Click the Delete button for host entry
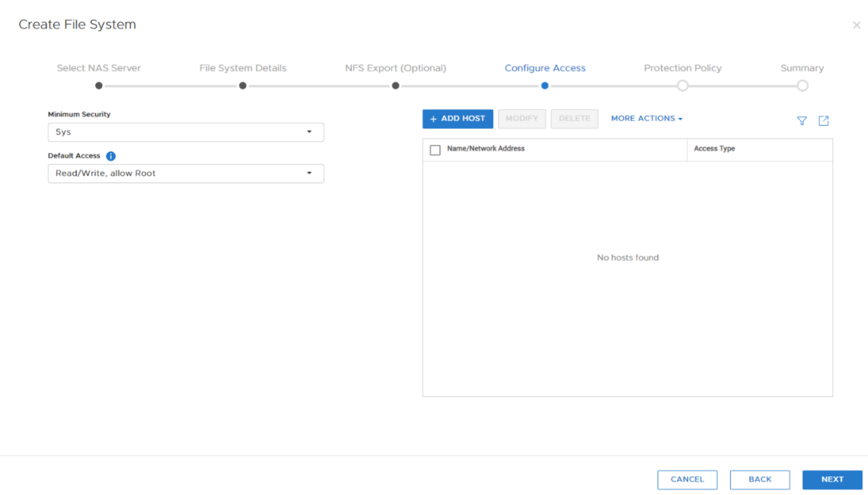 [x=572, y=118]
